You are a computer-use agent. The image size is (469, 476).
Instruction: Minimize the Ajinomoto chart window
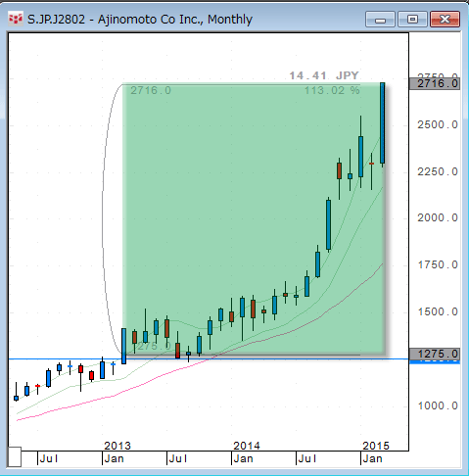point(380,20)
